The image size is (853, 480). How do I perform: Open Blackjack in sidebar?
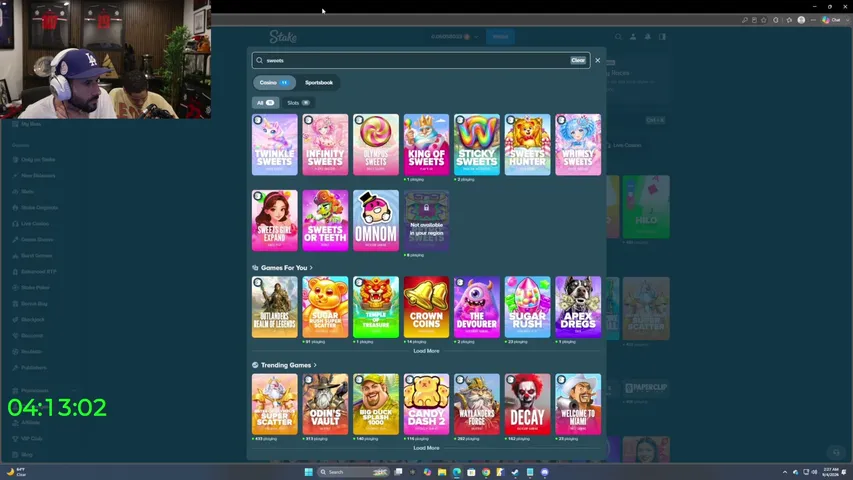pos(28,319)
